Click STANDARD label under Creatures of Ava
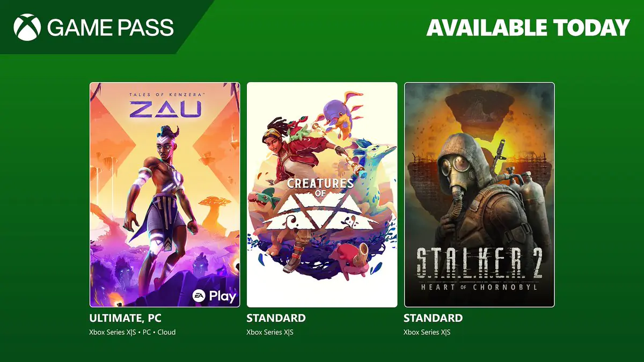 (x=276, y=319)
